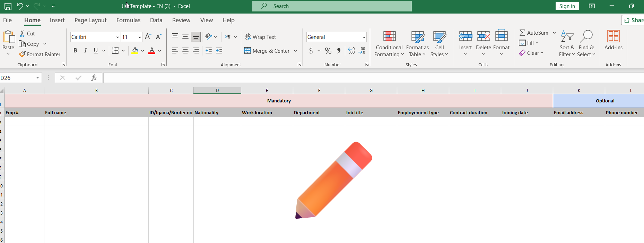The height and width of the screenshot is (243, 644).
Task: Click the Percent Style icon
Action: click(x=328, y=51)
